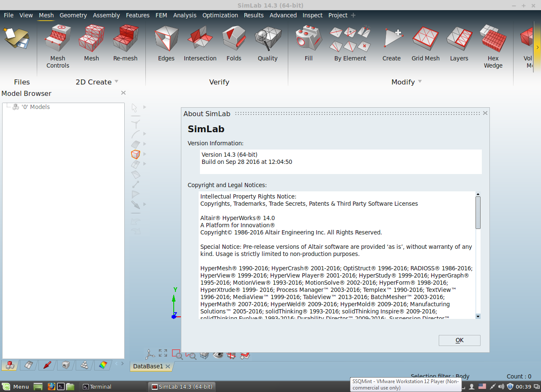The width and height of the screenshot is (541, 392).
Task: Click the Version 14.3 (64-bit) text
Action: [230, 155]
